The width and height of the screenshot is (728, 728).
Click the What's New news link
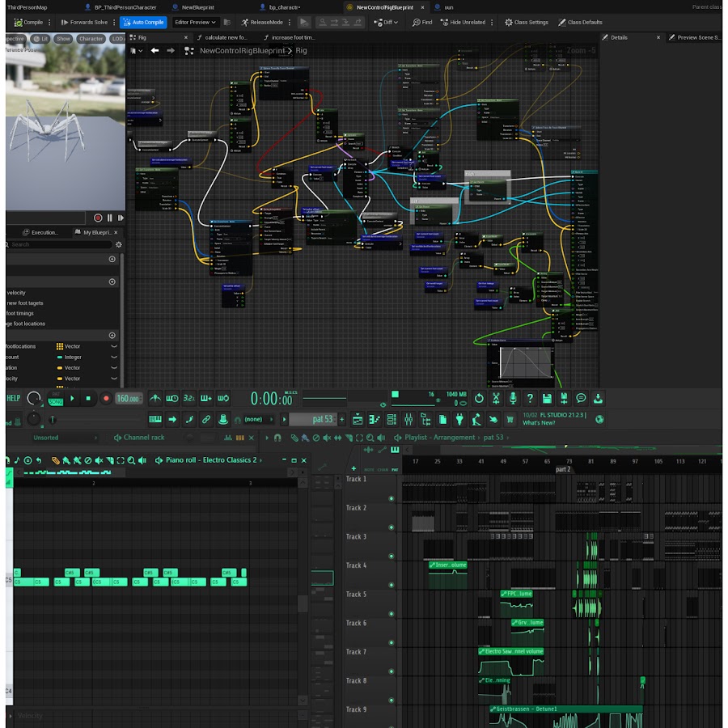(x=539, y=423)
